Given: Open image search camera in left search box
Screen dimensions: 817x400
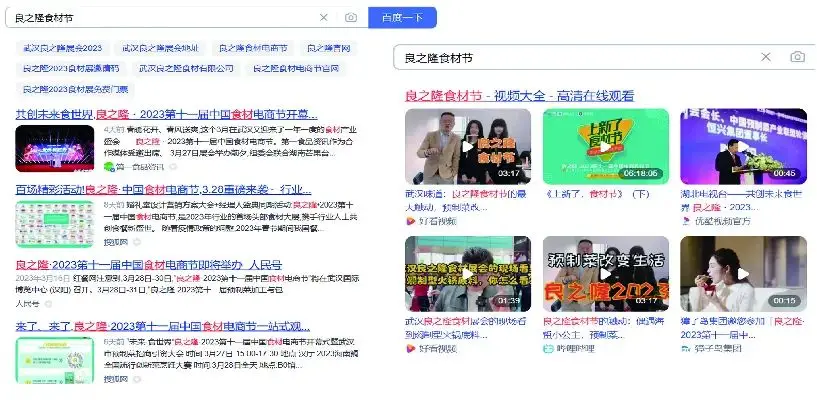Looking at the screenshot, I should 351,18.
